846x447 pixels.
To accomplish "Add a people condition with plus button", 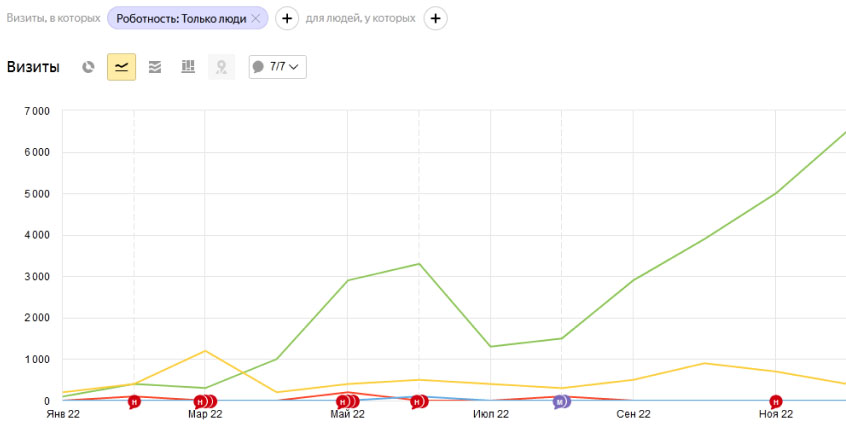I will pos(435,18).
